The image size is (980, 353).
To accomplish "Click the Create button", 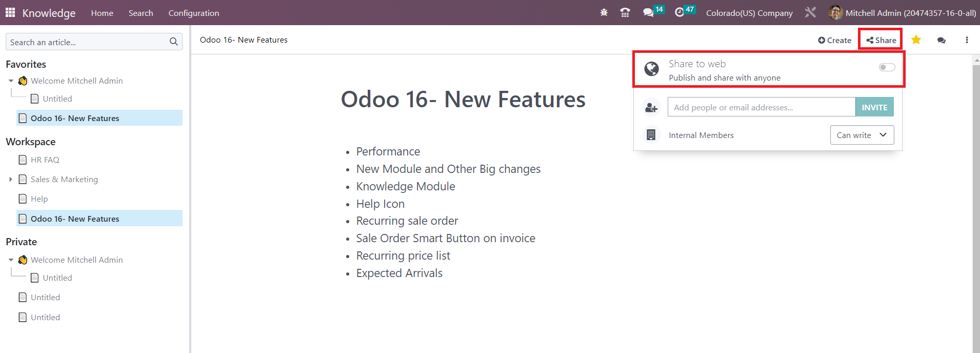I will coord(834,40).
